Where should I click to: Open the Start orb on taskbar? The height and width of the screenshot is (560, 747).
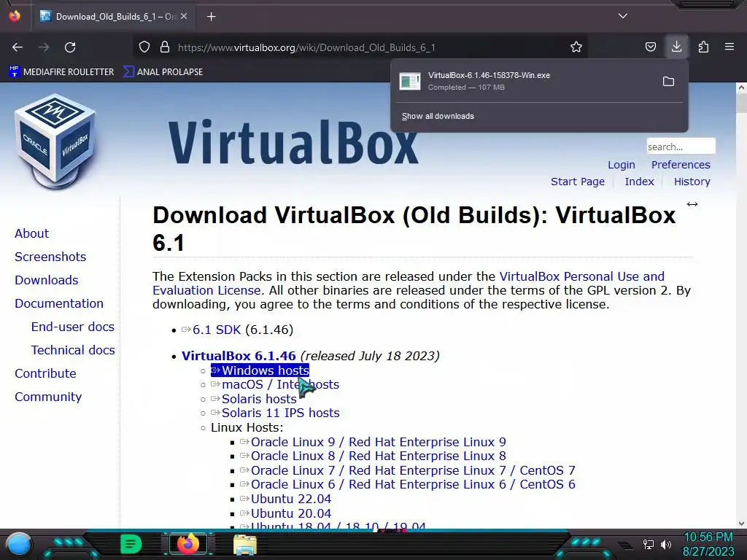pos(19,544)
